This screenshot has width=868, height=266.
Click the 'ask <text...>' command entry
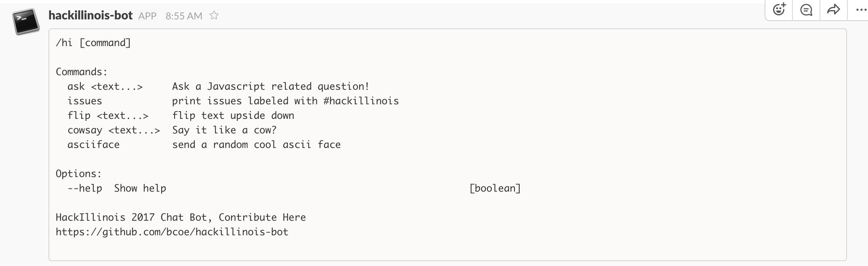click(105, 87)
